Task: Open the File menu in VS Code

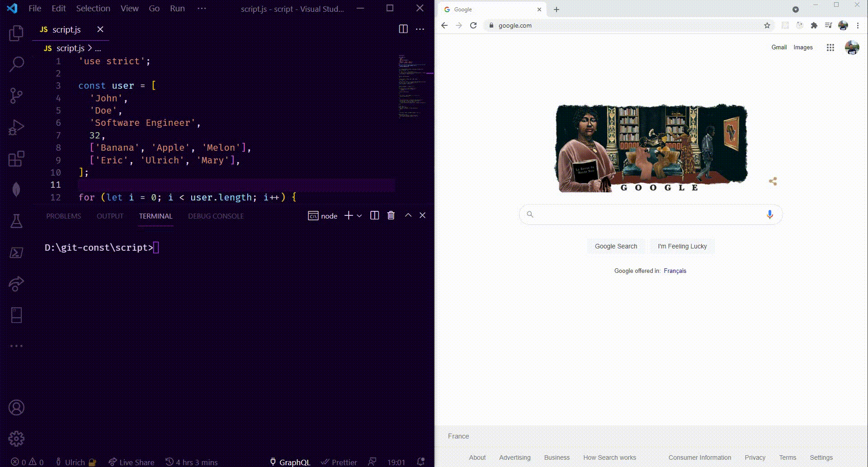Action: tap(35, 8)
